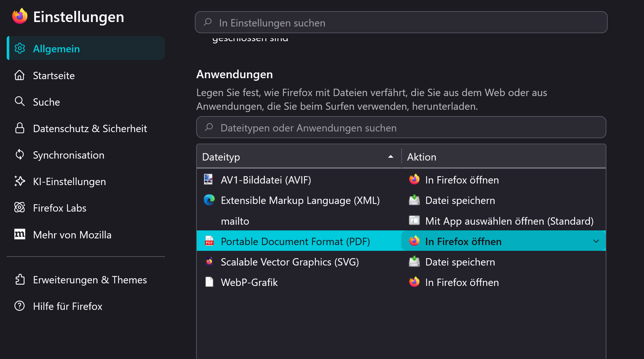Click the house icon for Startseite
Image resolution: width=644 pixels, height=359 pixels.
(20, 75)
